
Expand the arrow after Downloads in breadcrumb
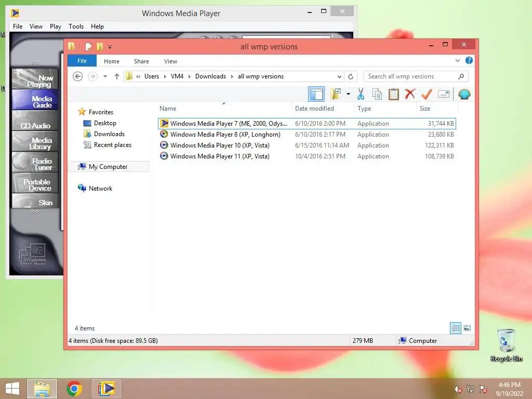pyautogui.click(x=232, y=76)
